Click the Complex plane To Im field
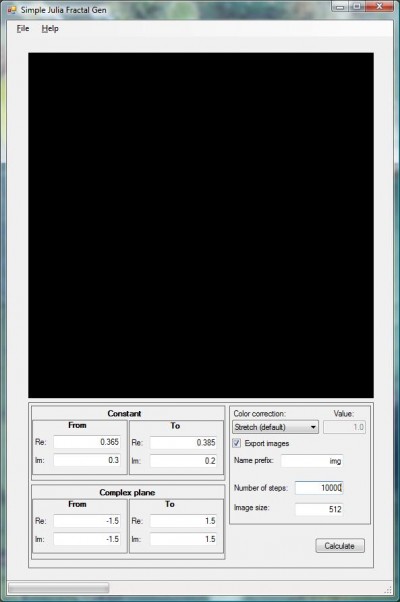 coord(183,539)
